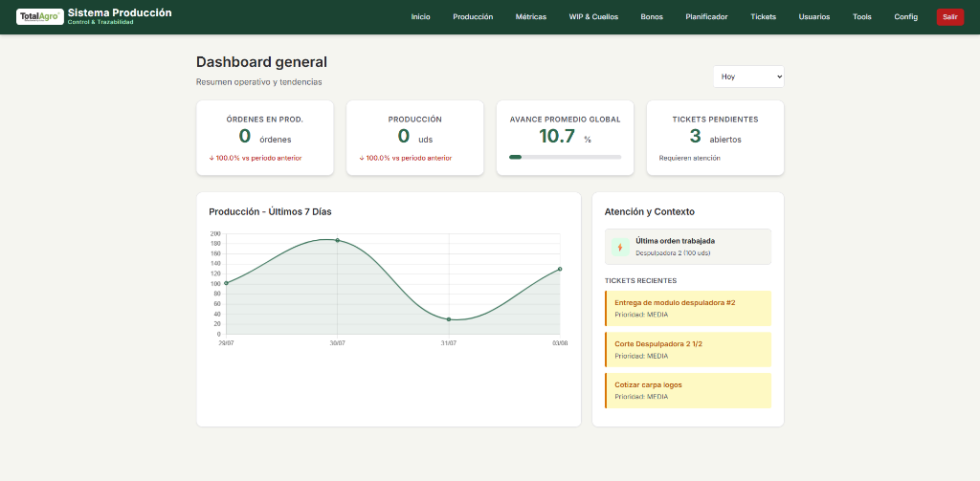Click 'Despulpadora 2 (100 uds)' text

click(673, 253)
